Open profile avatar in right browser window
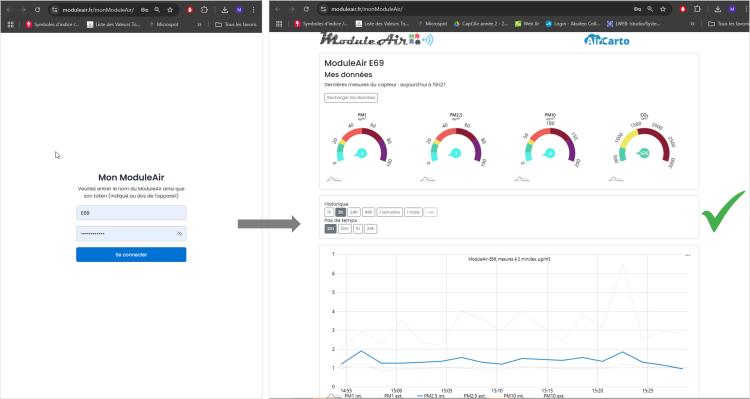 click(x=732, y=9)
